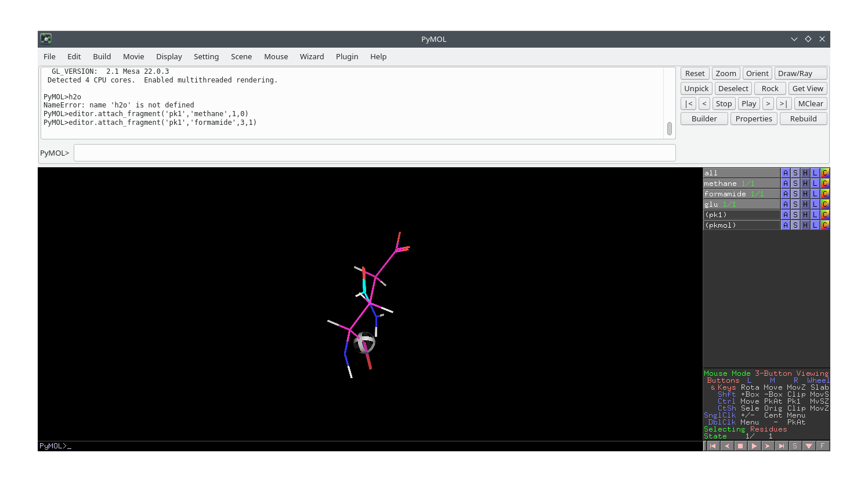Screen dimensions: 868x496
Task: Open Action menu for 'all' object
Action: click(x=786, y=173)
